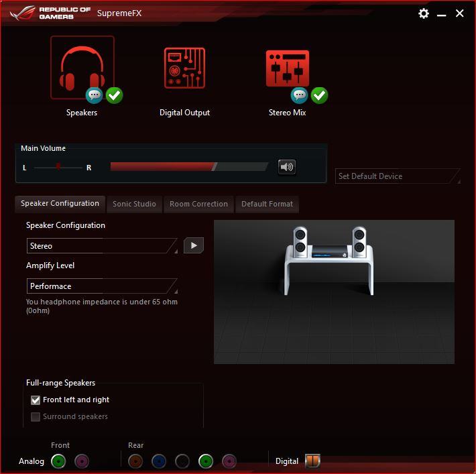Click the Stereo Mix device label
The image size is (476, 474).
(287, 113)
